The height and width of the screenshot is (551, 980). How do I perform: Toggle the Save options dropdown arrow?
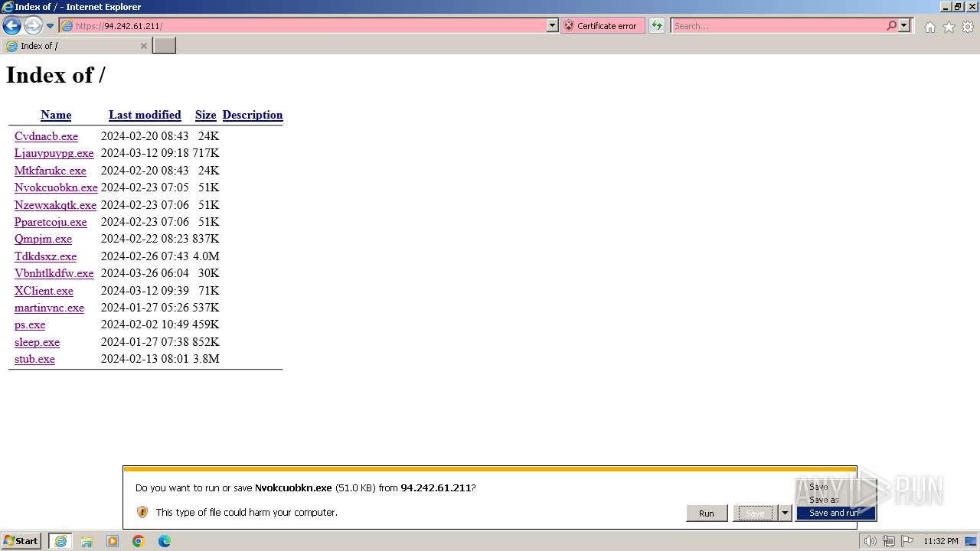click(785, 513)
